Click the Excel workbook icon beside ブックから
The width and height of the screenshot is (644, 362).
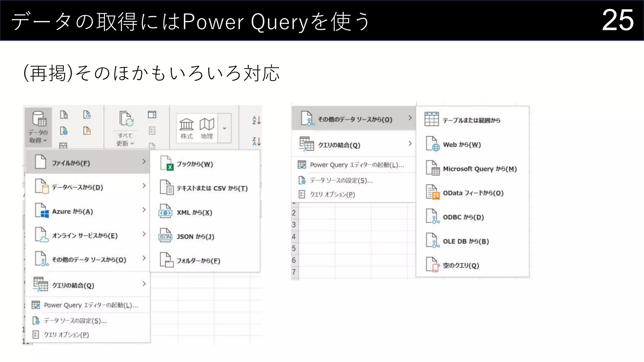(166, 163)
